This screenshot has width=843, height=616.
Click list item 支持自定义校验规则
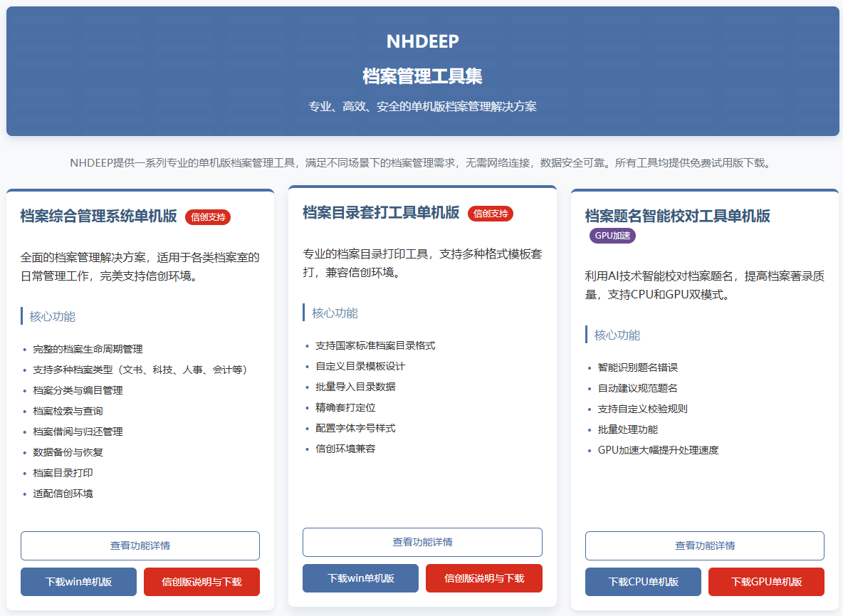(642, 409)
